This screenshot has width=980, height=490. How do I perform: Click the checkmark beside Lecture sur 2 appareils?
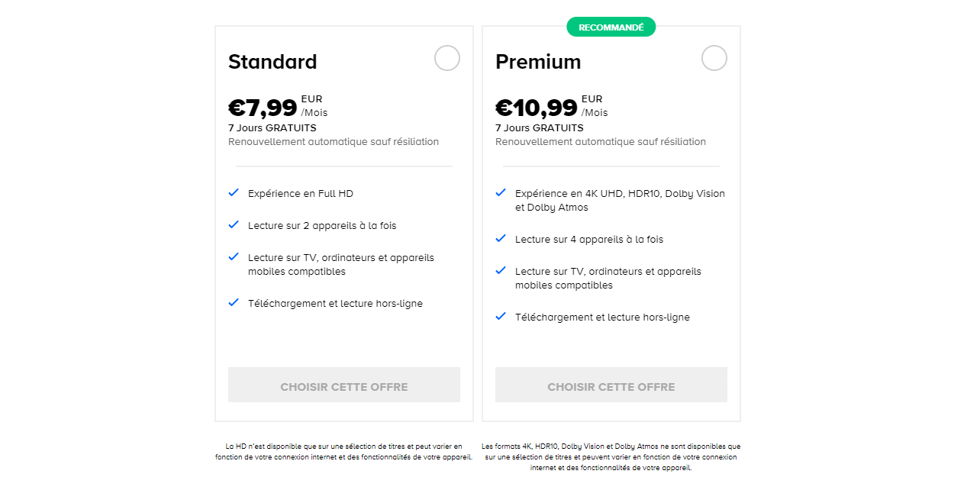(x=234, y=225)
